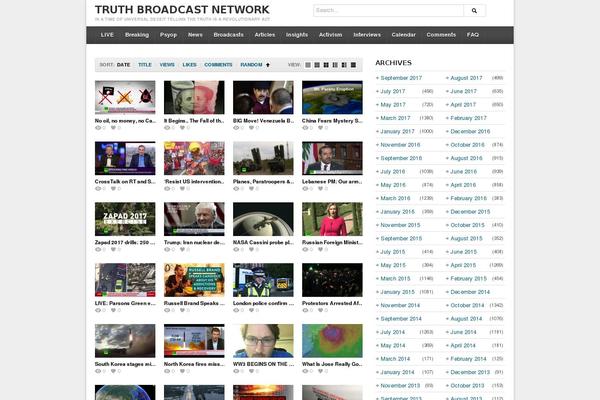Open the 'ZAPAD 2017' video thumbnail
Image resolution: width=600 pixels, height=400 pixels.
coord(125,219)
